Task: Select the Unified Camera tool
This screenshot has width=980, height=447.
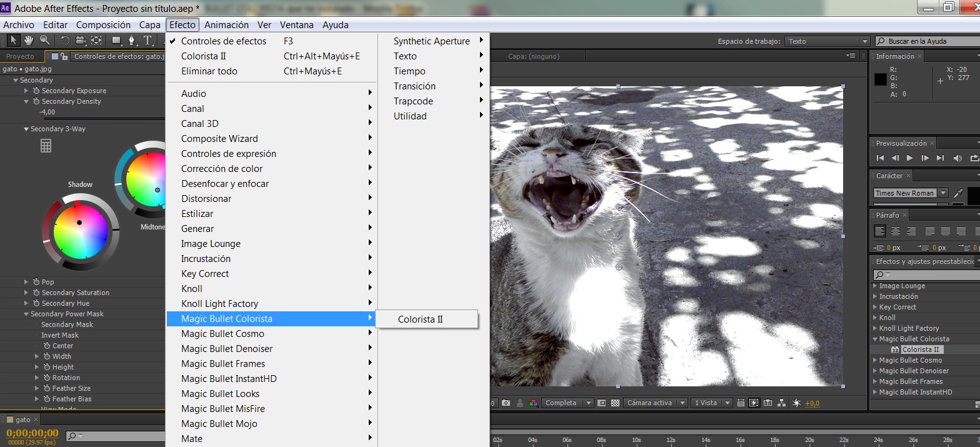Action: coord(81,41)
